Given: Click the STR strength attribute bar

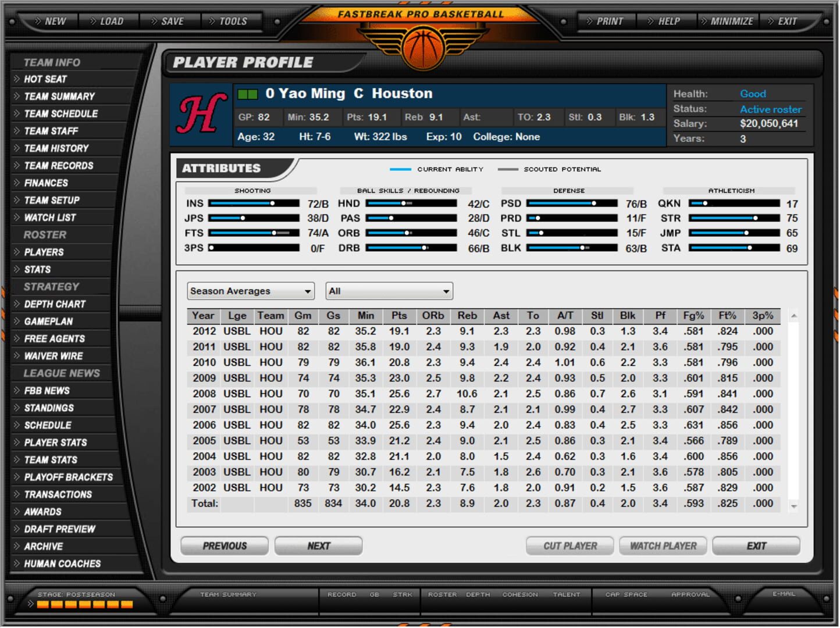Looking at the screenshot, I should click(x=734, y=219).
